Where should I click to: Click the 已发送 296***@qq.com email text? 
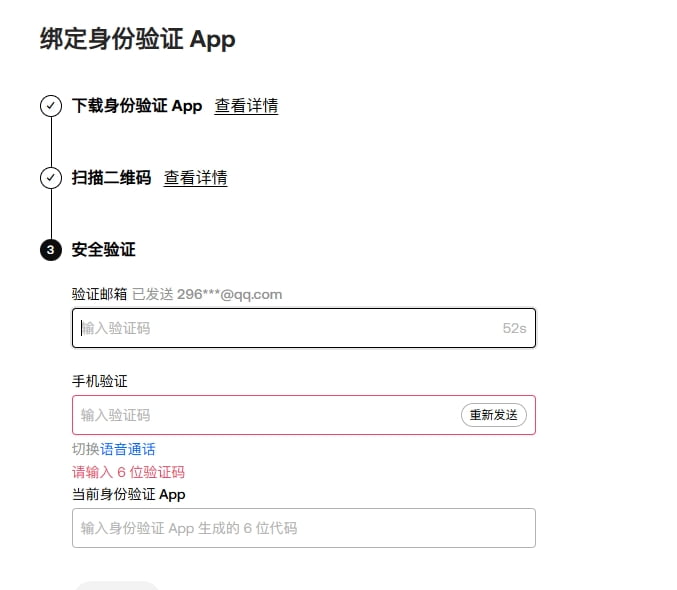click(207, 294)
